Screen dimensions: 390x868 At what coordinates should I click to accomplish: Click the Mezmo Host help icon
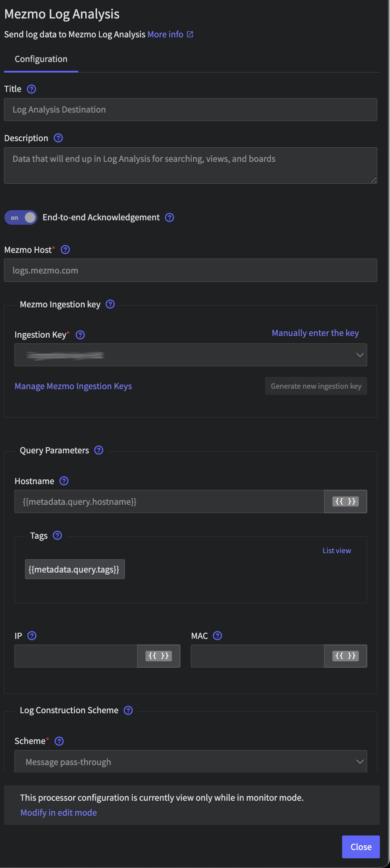[66, 250]
